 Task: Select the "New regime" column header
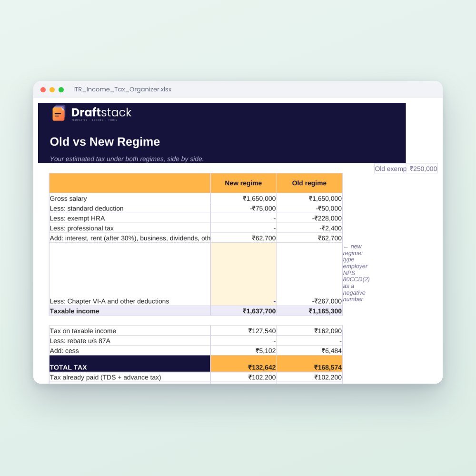point(243,183)
